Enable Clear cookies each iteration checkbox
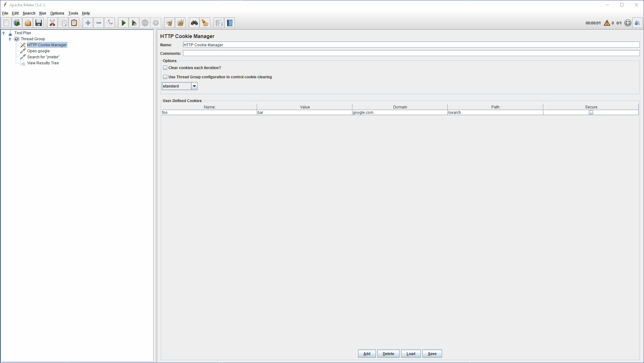Image resolution: width=644 pixels, height=363 pixels. pyautogui.click(x=165, y=68)
